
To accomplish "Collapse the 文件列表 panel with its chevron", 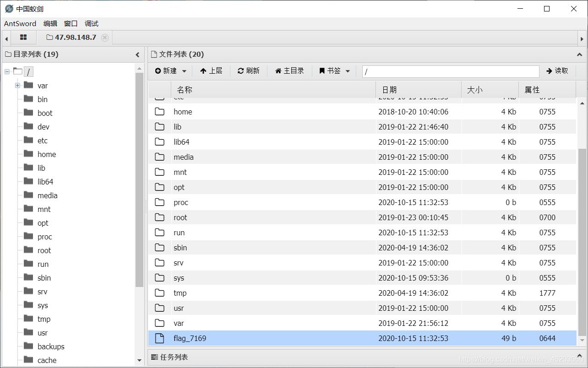I will 580,54.
